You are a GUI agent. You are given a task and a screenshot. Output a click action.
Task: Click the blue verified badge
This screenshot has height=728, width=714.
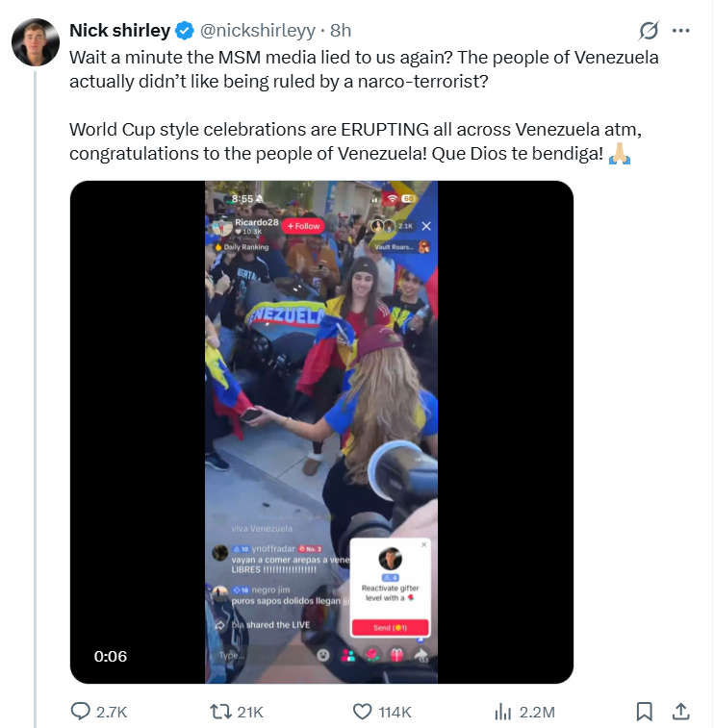(x=186, y=31)
